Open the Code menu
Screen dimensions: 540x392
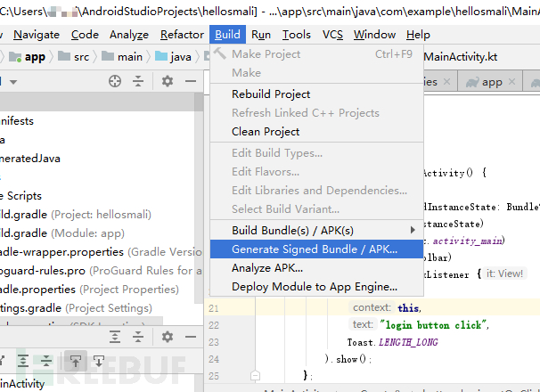click(85, 35)
